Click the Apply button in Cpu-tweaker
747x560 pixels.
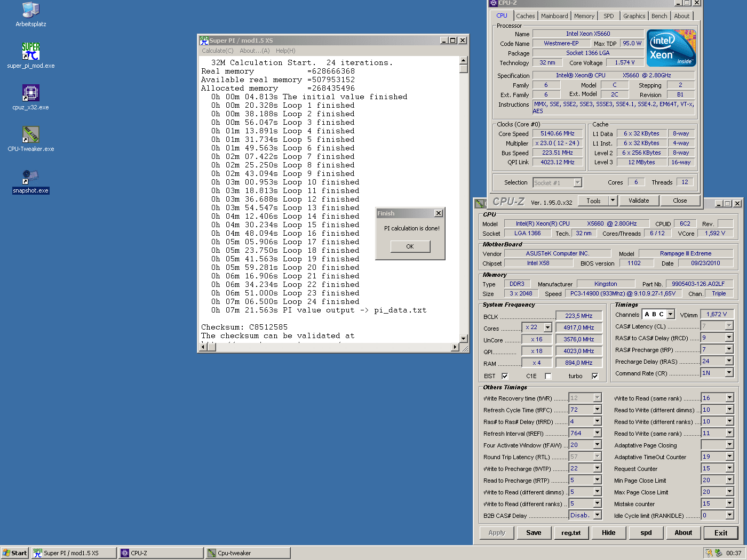tap(496, 533)
